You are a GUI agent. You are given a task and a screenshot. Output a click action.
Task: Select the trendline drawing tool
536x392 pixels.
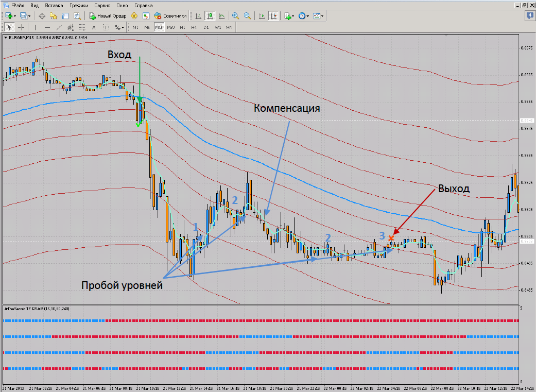click(59, 27)
